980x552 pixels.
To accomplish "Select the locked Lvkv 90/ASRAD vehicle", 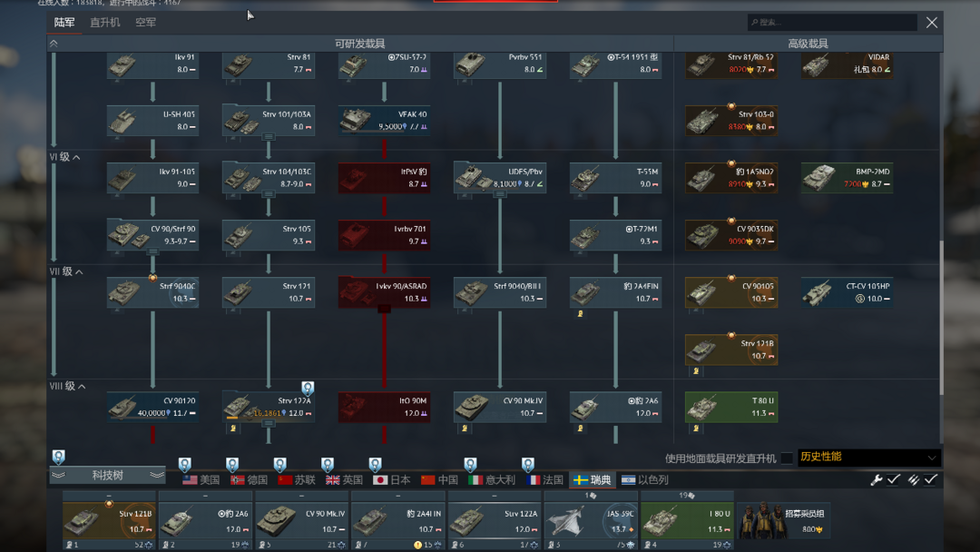I will coord(385,292).
